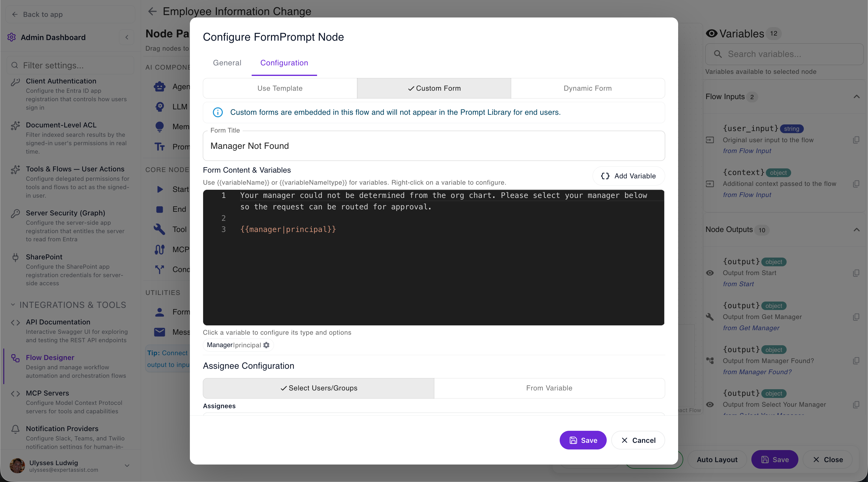Toggle the Variables panel eye icon
Viewport: 868px width, 482px height.
(x=712, y=33)
